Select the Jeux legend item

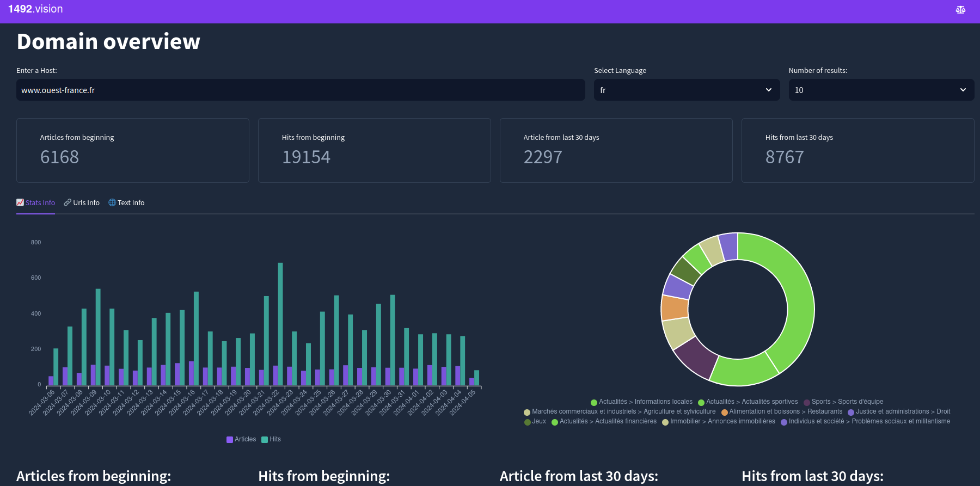535,422
